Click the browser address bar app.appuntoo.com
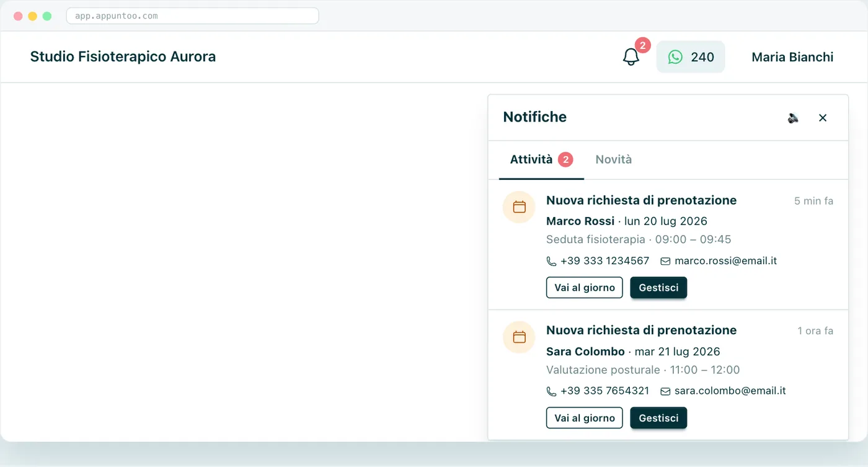 [x=192, y=16]
